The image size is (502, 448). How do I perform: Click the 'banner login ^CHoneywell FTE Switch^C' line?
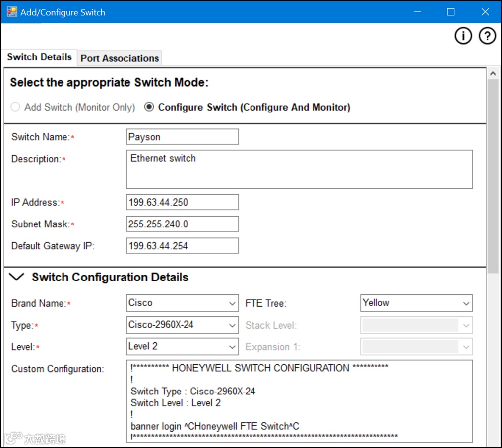point(215,426)
